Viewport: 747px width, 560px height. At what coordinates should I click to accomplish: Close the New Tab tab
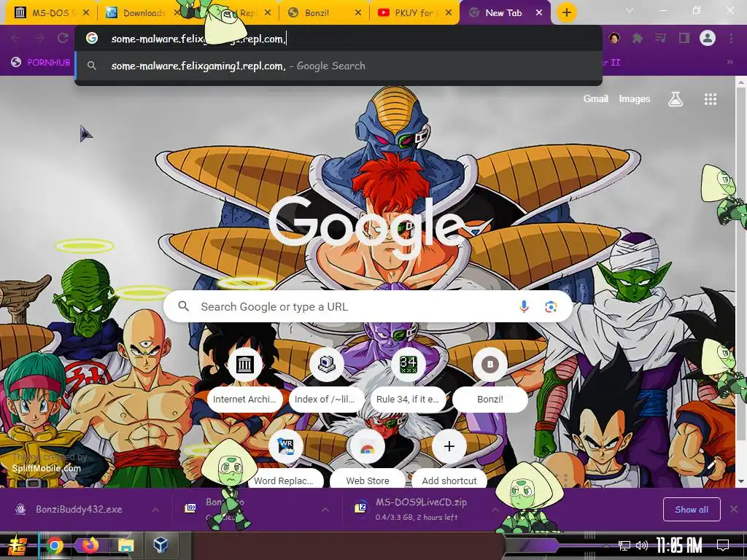[539, 13]
